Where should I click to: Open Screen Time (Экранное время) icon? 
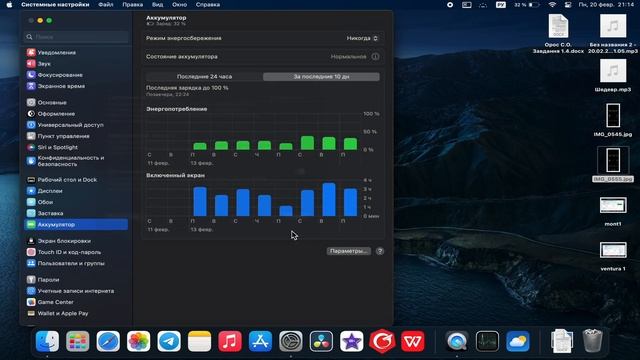(x=31, y=86)
